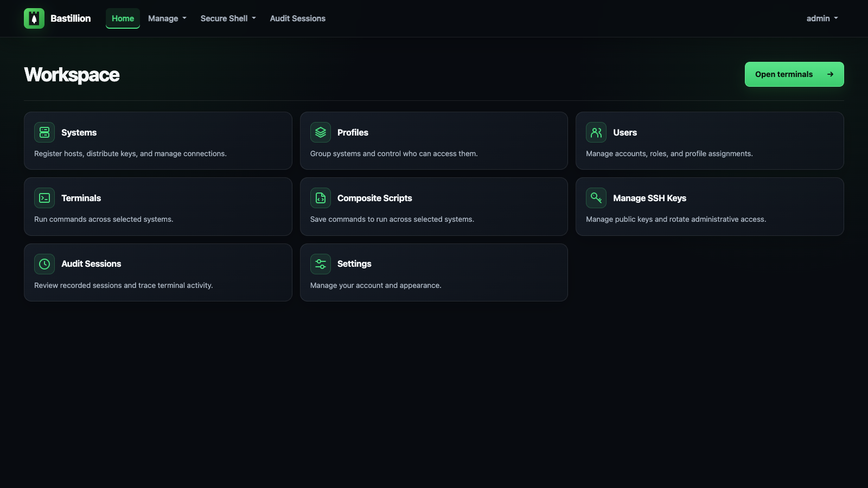Click the Settings sliders icon
868x488 pixels.
tap(321, 264)
